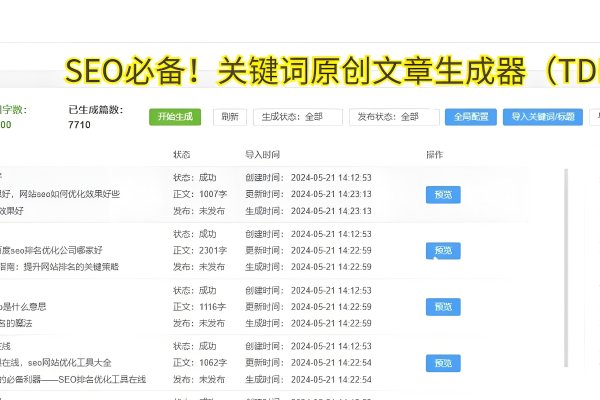Viewport: 600px width, 400px height.
Task: Preview the 1062字 article
Action: [x=443, y=362]
